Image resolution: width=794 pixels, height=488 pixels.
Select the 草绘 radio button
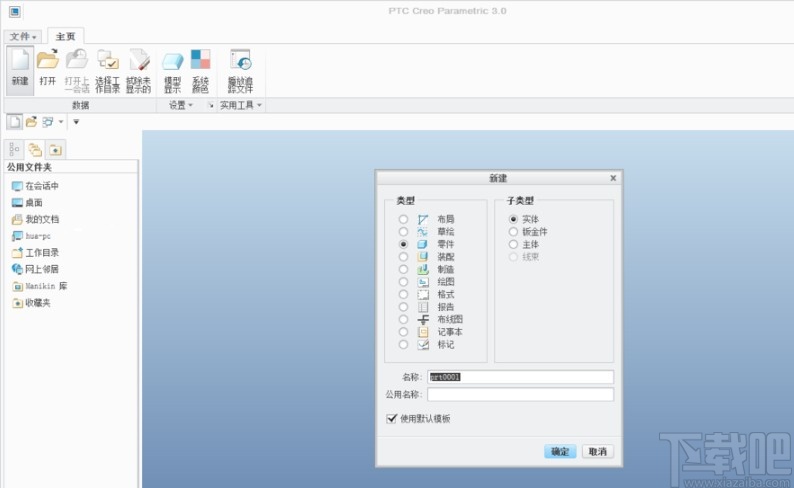(x=403, y=232)
